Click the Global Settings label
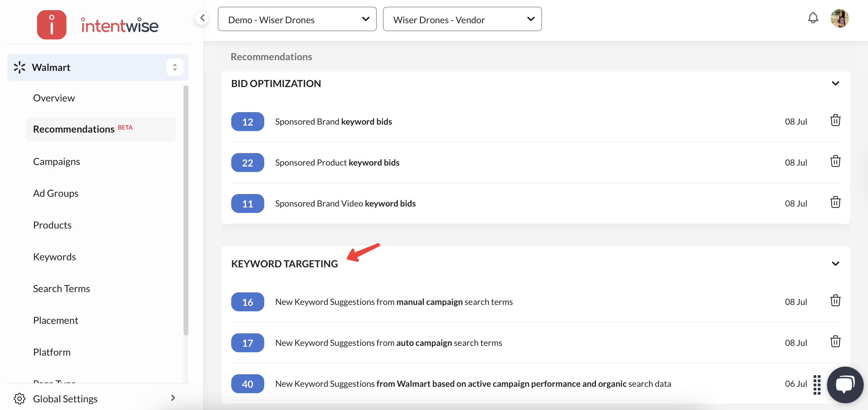This screenshot has height=410, width=868. pos(65,399)
